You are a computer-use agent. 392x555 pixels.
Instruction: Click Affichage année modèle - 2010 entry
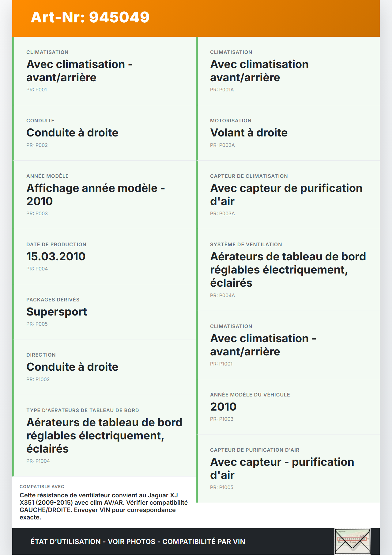104,195
